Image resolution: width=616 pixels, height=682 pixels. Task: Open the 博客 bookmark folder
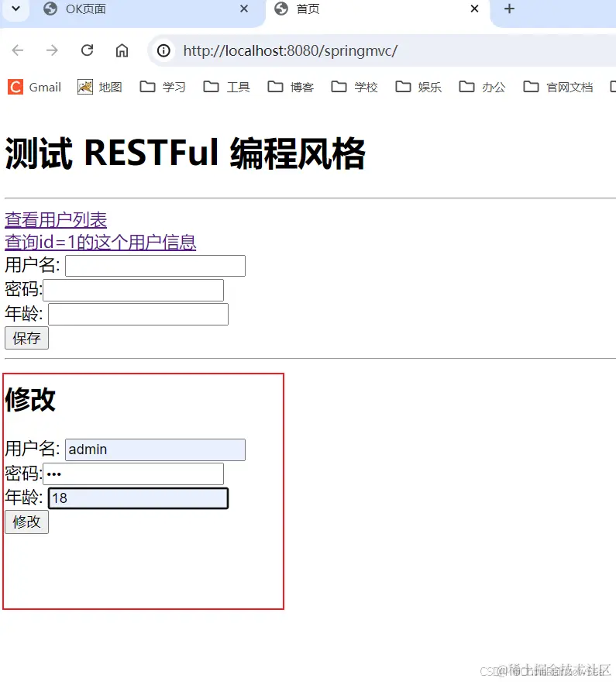[291, 87]
